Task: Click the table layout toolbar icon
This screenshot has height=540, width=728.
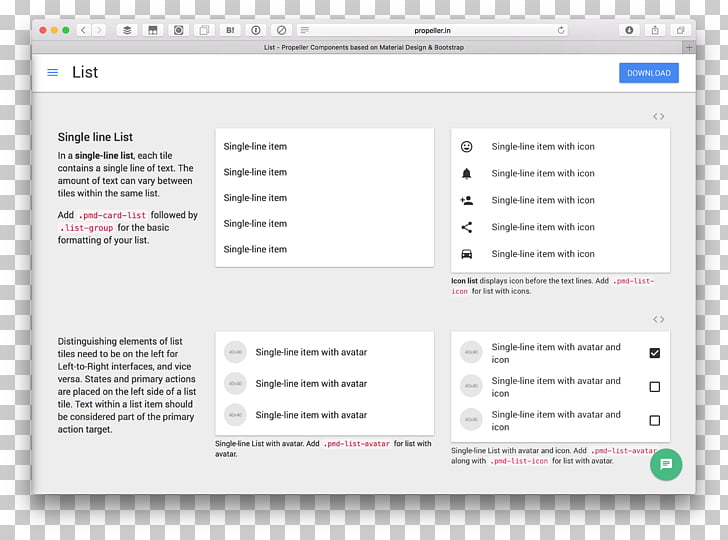Action: click(153, 30)
